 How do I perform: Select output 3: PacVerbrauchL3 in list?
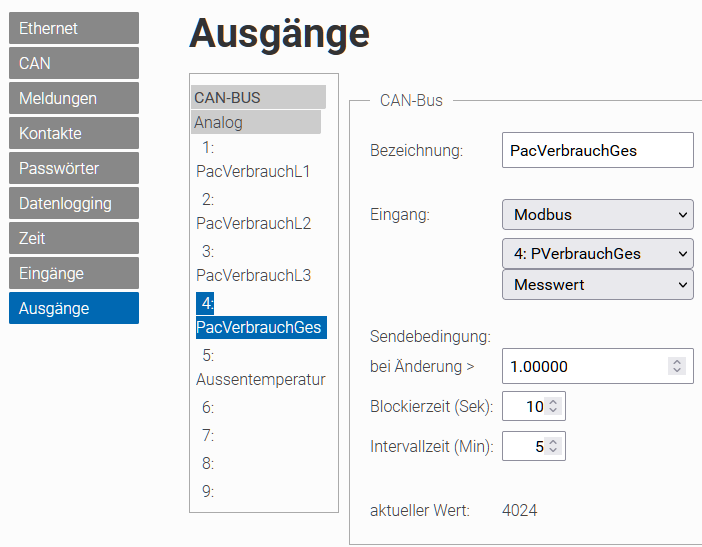[x=253, y=263]
